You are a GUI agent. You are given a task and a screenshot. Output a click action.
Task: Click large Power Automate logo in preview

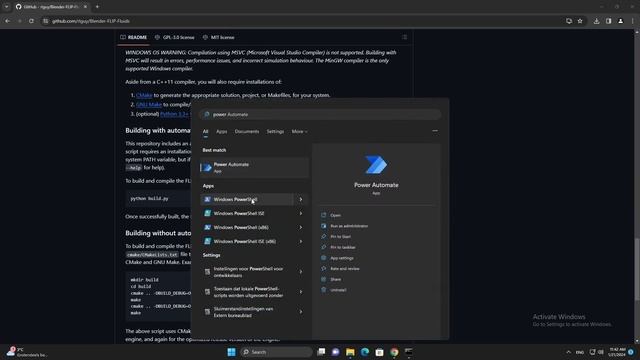(376, 164)
